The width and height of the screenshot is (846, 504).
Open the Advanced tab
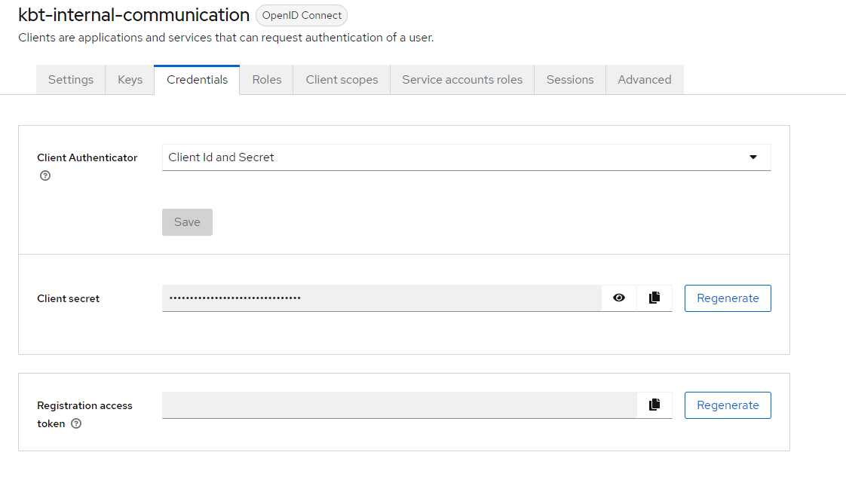click(x=645, y=80)
